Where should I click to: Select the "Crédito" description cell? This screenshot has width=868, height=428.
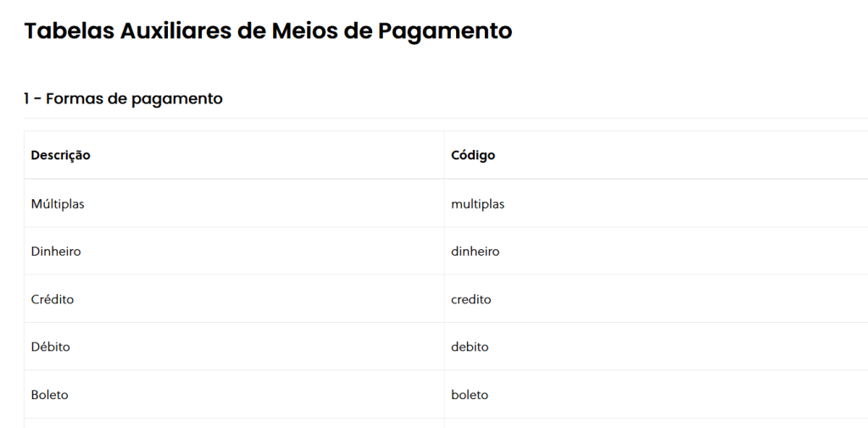[53, 300]
